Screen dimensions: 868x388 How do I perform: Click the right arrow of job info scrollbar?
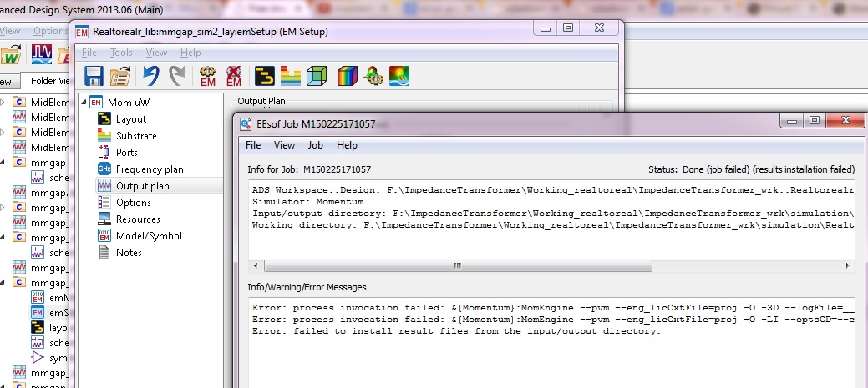847,266
